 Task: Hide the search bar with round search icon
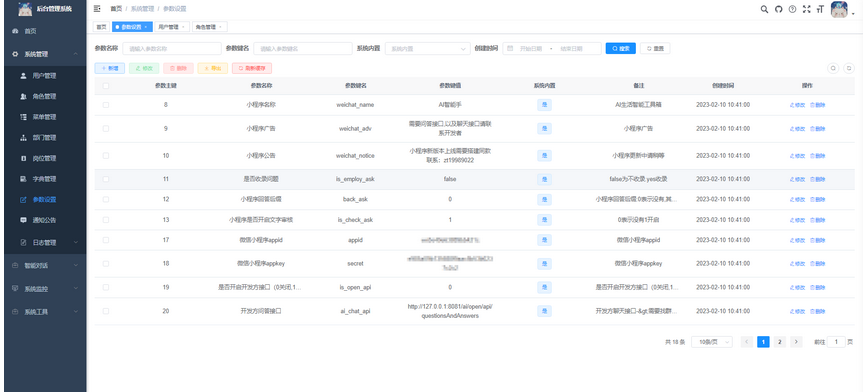click(x=833, y=68)
